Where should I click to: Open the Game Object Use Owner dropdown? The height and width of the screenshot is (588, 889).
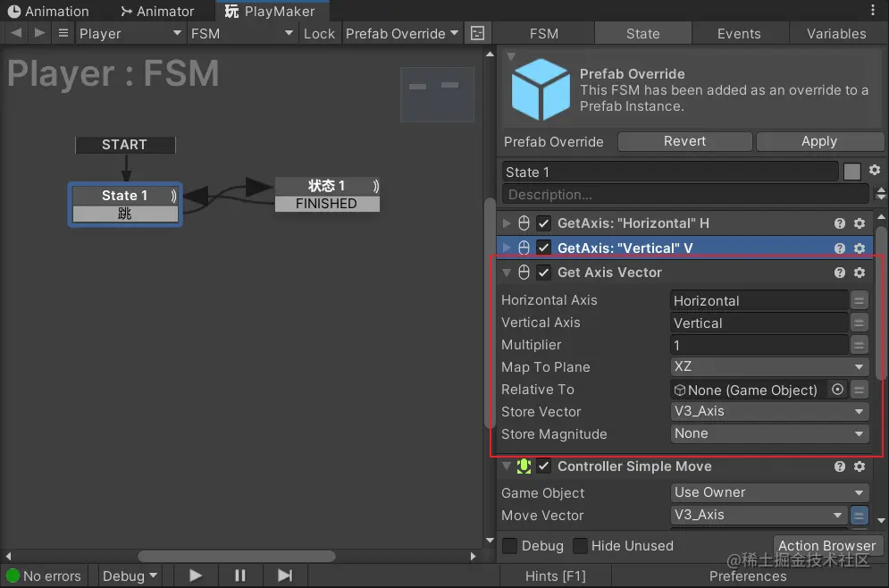point(768,492)
